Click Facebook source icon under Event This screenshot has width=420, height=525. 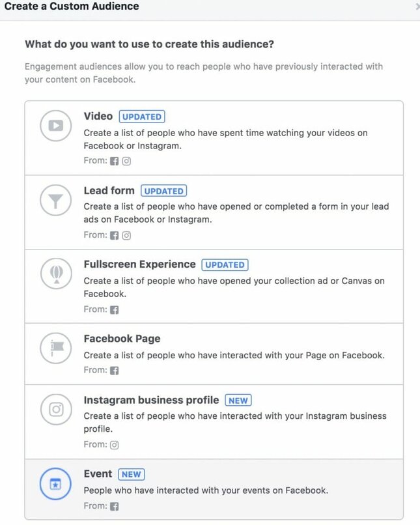pyautogui.click(x=115, y=506)
